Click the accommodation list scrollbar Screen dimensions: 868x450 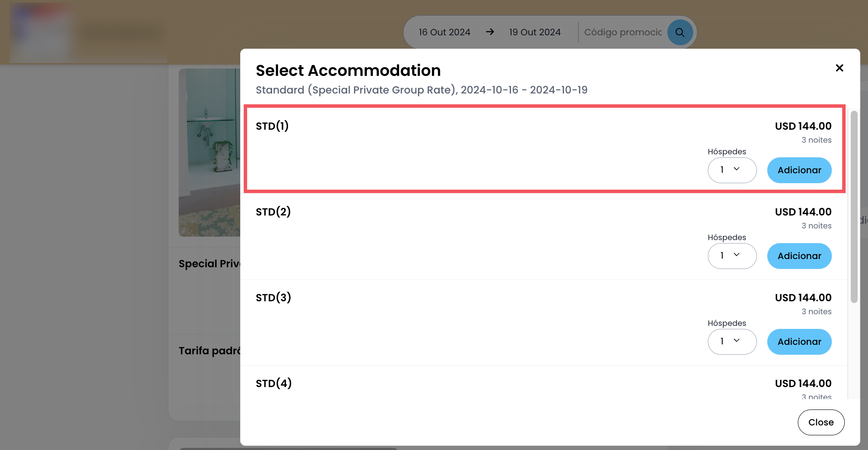click(x=854, y=207)
